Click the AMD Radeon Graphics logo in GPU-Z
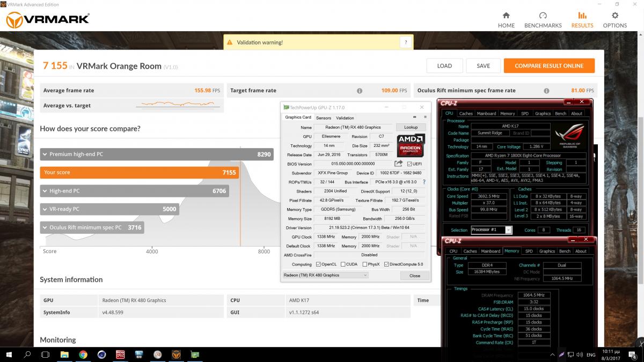Image resolution: width=644 pixels, height=362 pixels. coord(411,145)
